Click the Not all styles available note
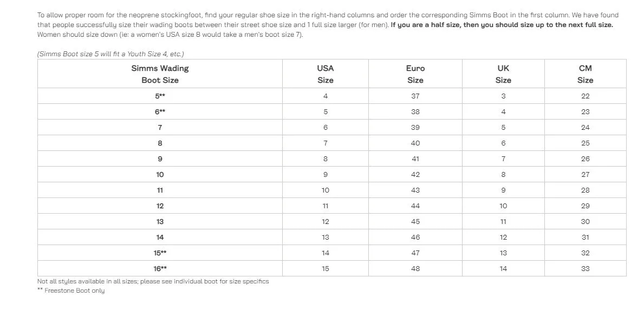Image resolution: width=644 pixels, height=317 pixels. [x=153, y=281]
